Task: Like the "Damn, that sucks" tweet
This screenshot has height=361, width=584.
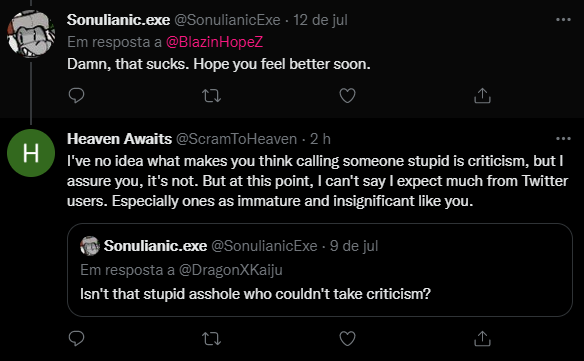Action: 347,96
